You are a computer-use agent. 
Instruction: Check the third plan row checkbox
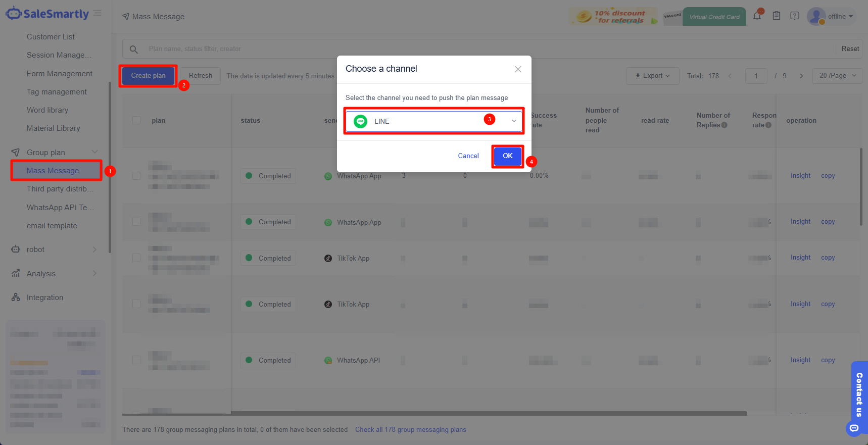click(x=136, y=258)
